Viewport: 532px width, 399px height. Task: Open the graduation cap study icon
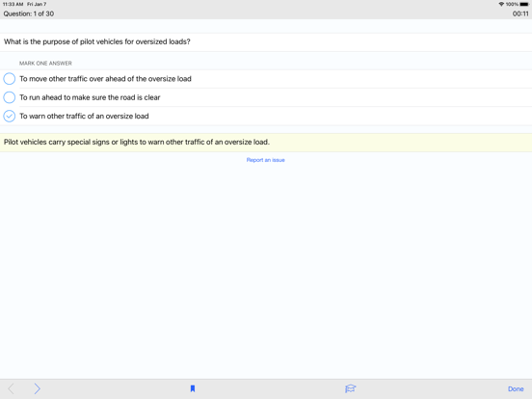point(350,388)
